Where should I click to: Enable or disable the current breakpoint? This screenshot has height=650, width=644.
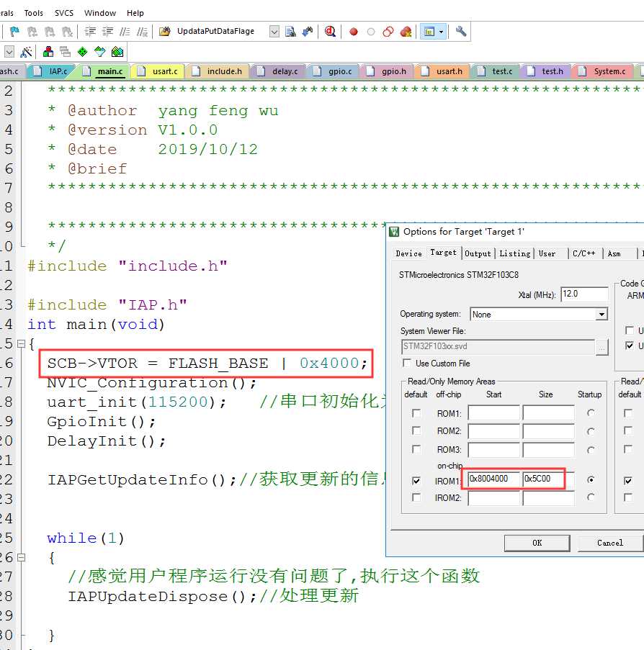371,32
